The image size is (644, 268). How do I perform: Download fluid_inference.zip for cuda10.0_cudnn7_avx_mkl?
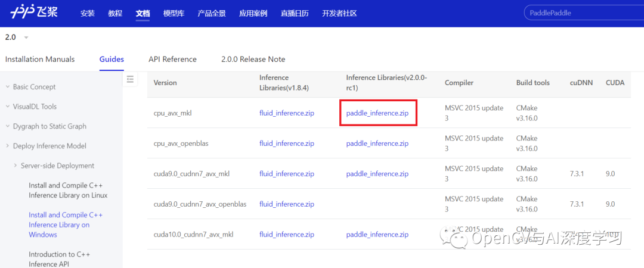click(287, 235)
